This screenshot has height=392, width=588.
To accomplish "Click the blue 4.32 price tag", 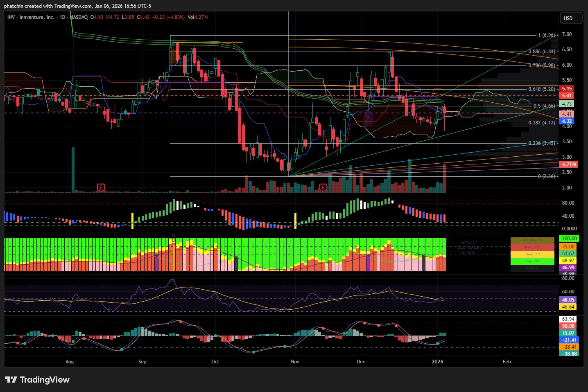I will coord(567,121).
